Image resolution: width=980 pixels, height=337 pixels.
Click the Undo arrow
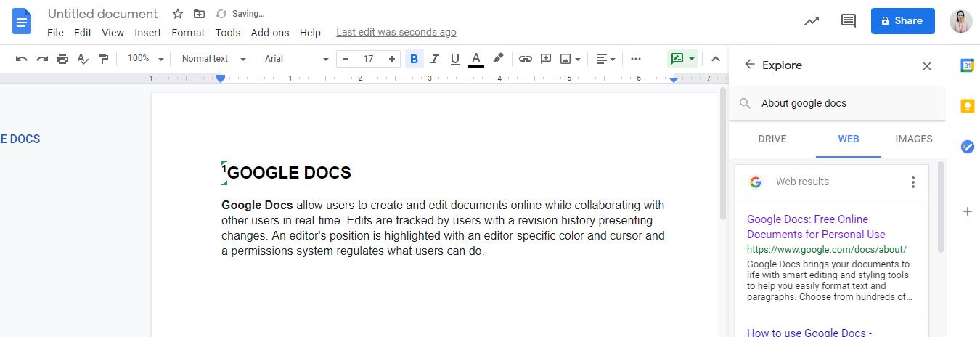coord(22,59)
